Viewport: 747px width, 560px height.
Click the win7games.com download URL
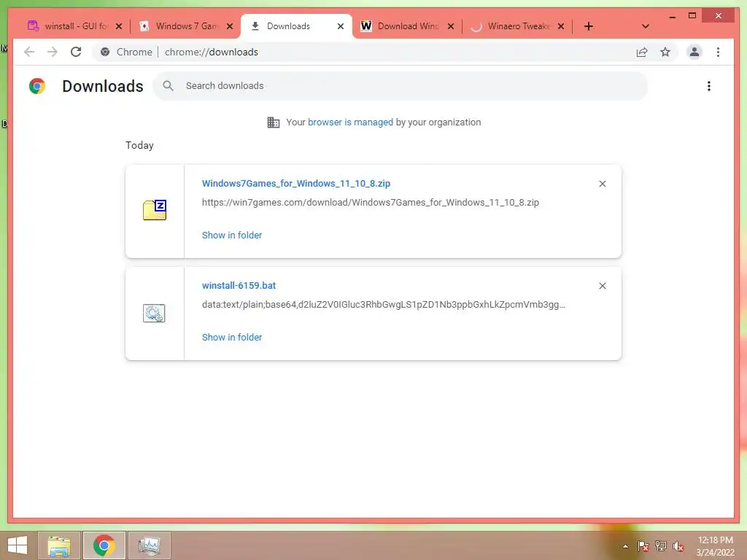coord(370,203)
